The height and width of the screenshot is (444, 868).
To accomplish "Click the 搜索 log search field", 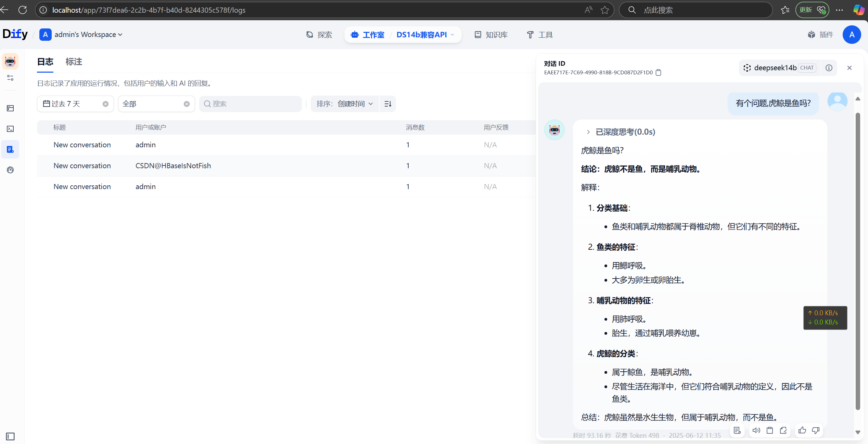I will 251,104.
